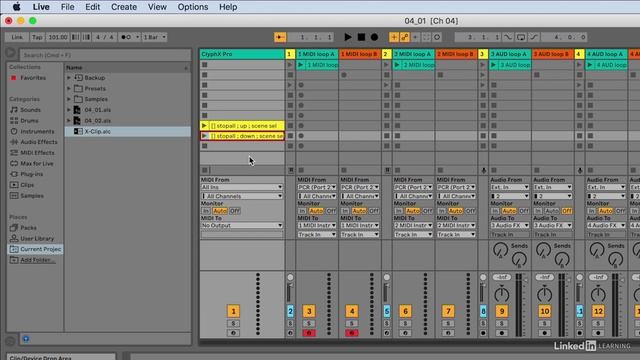This screenshot has height=360, width=640.
Task: Launch the 'stopall ; up ; scene sel' clip
Action: point(204,126)
